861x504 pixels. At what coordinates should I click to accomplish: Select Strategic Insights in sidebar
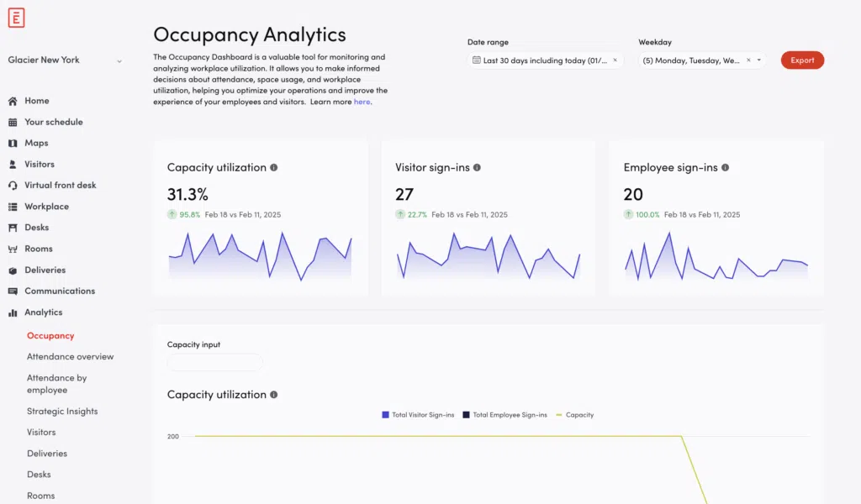(x=64, y=411)
